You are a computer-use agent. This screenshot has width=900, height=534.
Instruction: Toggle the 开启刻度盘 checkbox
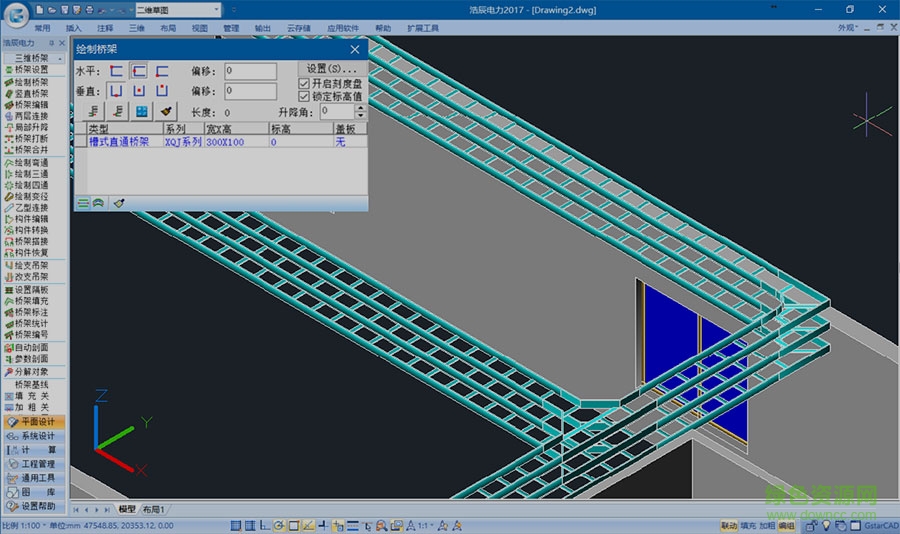click(x=305, y=83)
